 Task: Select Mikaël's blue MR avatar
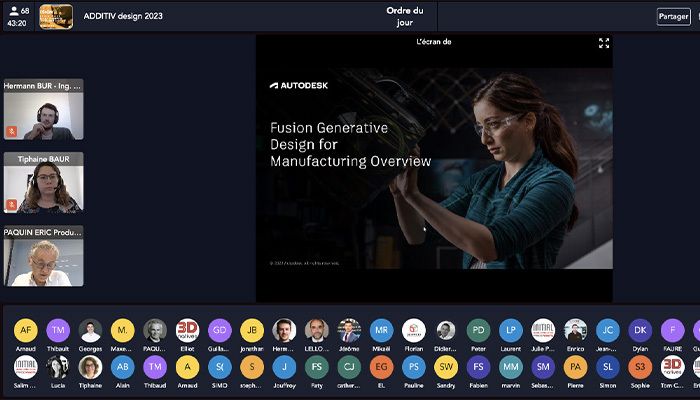pos(381,330)
